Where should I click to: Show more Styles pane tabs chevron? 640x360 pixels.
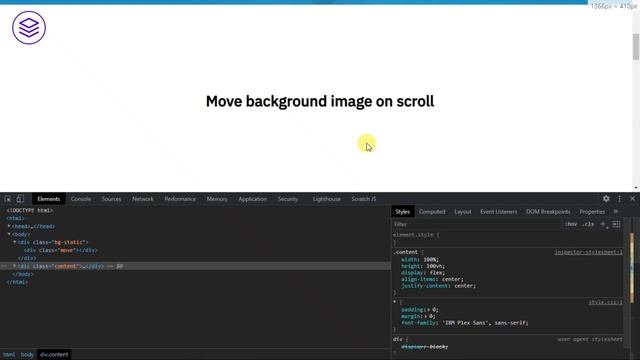pos(616,211)
